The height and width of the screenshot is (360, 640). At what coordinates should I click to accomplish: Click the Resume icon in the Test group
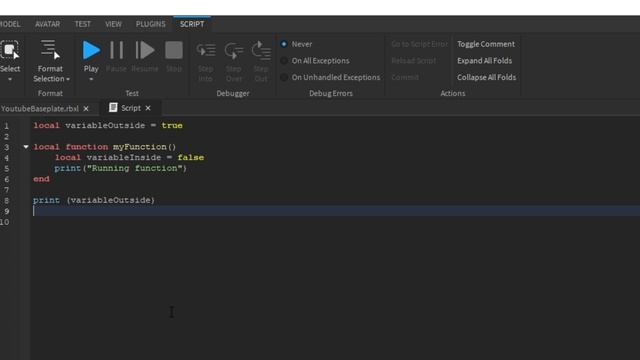(x=145, y=50)
